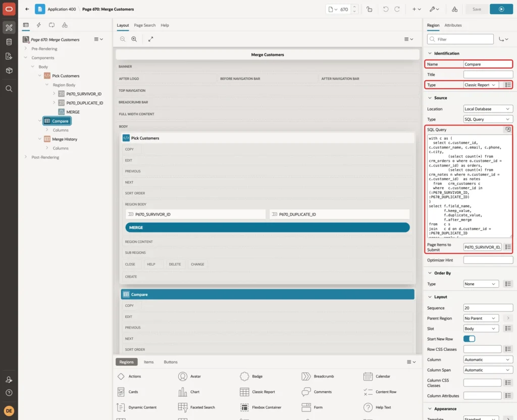Expand the Post-Rendering tree node

click(25, 157)
